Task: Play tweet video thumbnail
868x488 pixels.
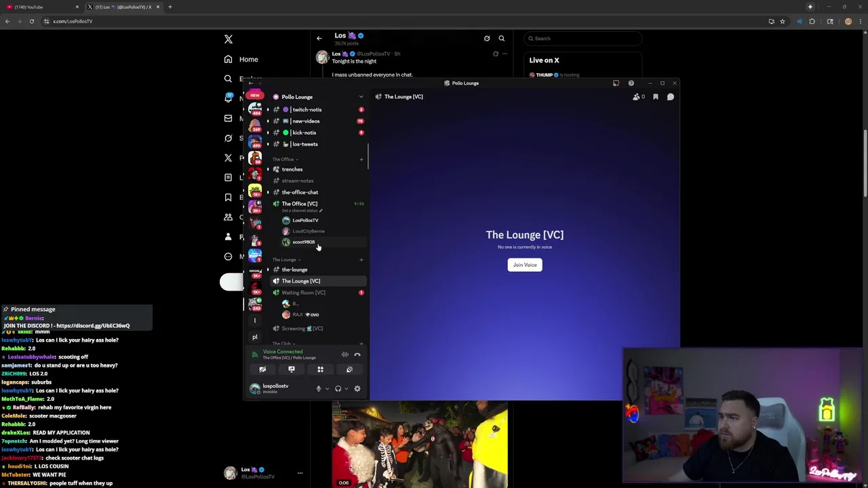Action: pos(420,445)
